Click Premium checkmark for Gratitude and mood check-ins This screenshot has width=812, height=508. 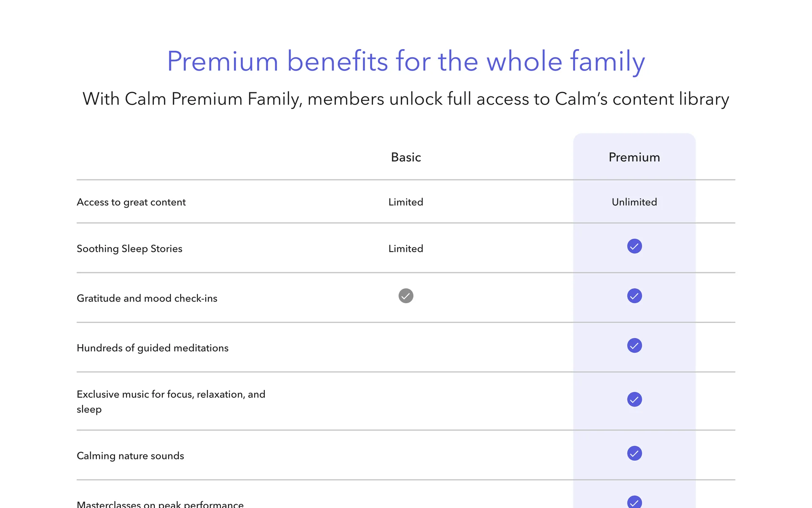coord(634,296)
